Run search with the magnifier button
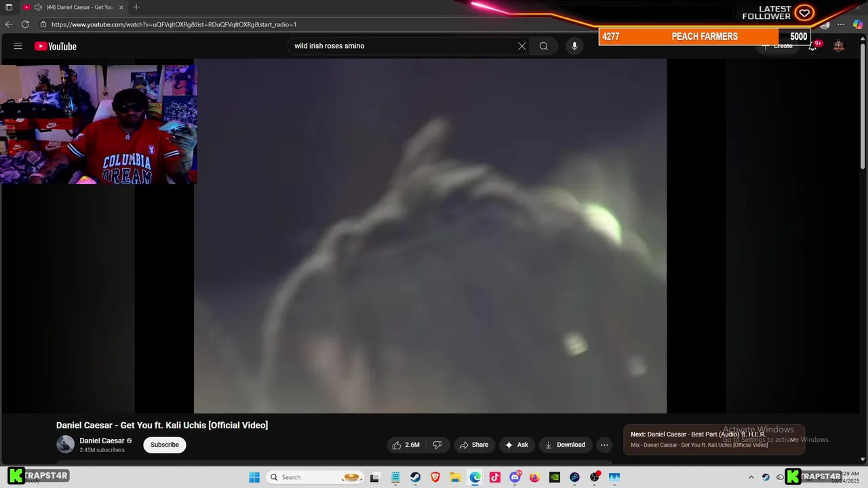This screenshot has height=488, width=868. [x=544, y=46]
